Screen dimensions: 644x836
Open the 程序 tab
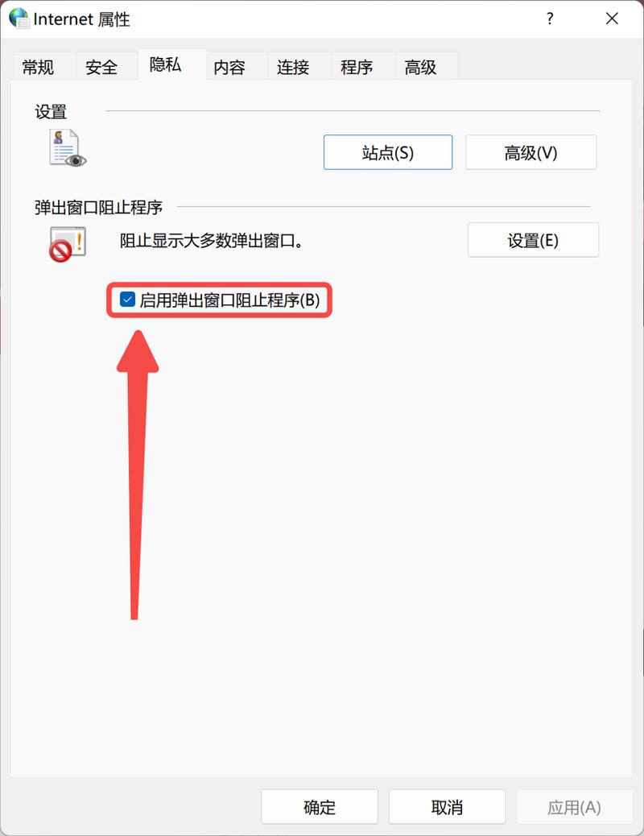click(357, 67)
